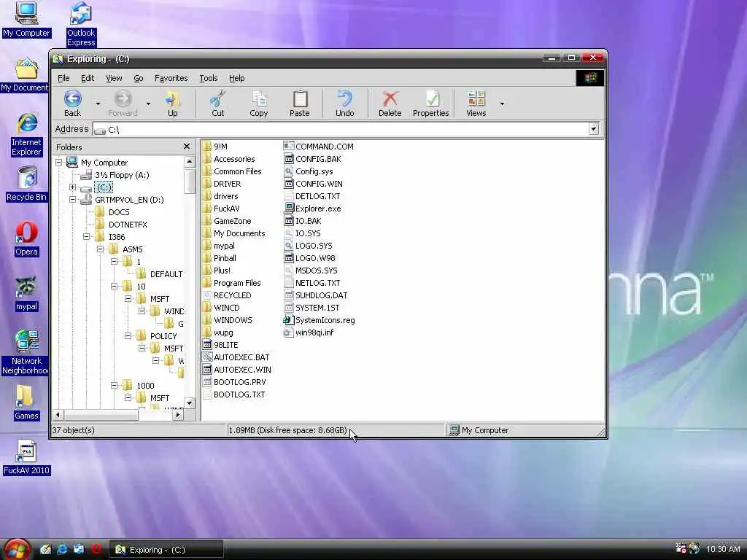This screenshot has height=560, width=747.
Task: Go up one folder level
Action: click(172, 104)
